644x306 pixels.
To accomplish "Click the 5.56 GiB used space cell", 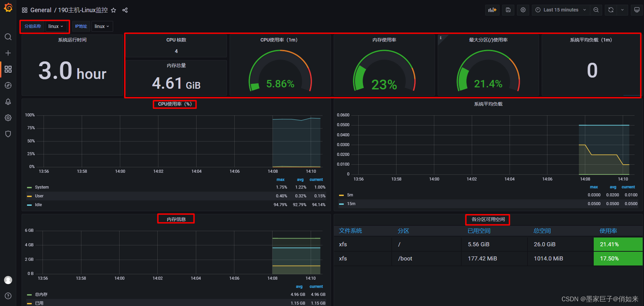I will [x=494, y=244].
